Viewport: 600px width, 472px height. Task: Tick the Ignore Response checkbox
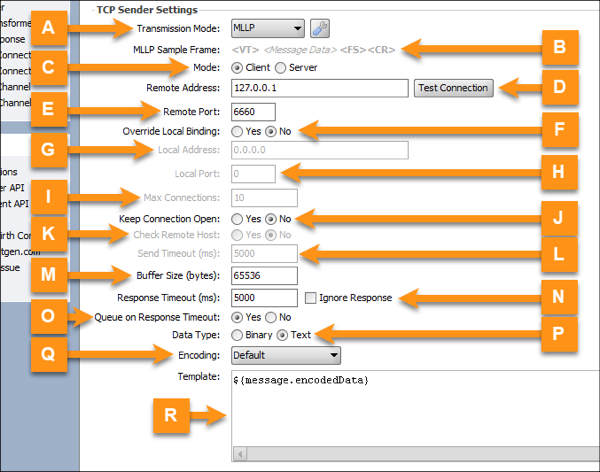pyautogui.click(x=312, y=298)
